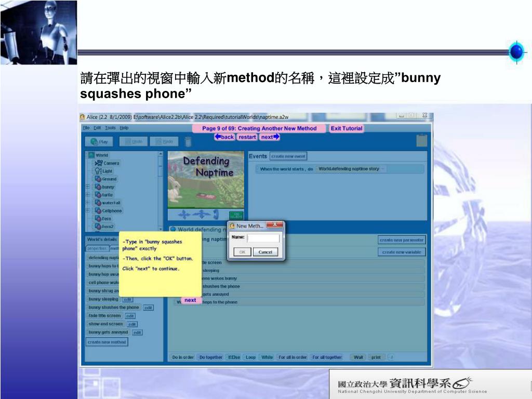Image resolution: width=532 pixels, height=399 pixels.
Task: Expand the Cellphone tree node
Action: click(88, 210)
